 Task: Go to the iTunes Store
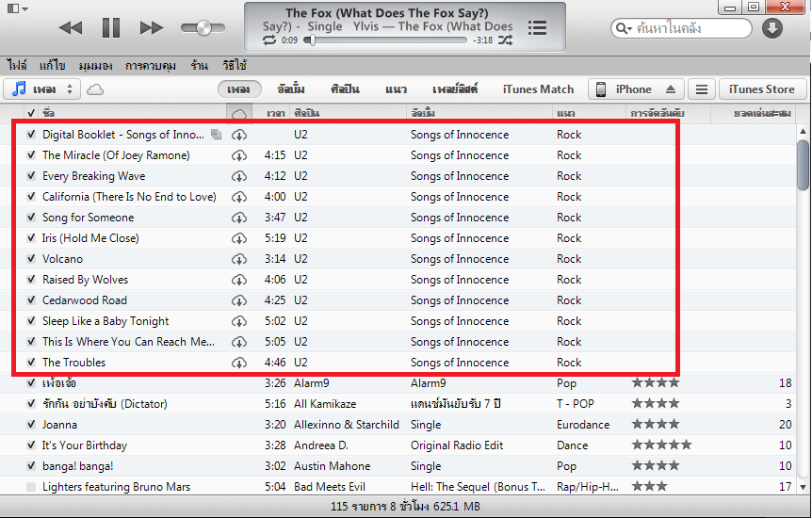[762, 89]
